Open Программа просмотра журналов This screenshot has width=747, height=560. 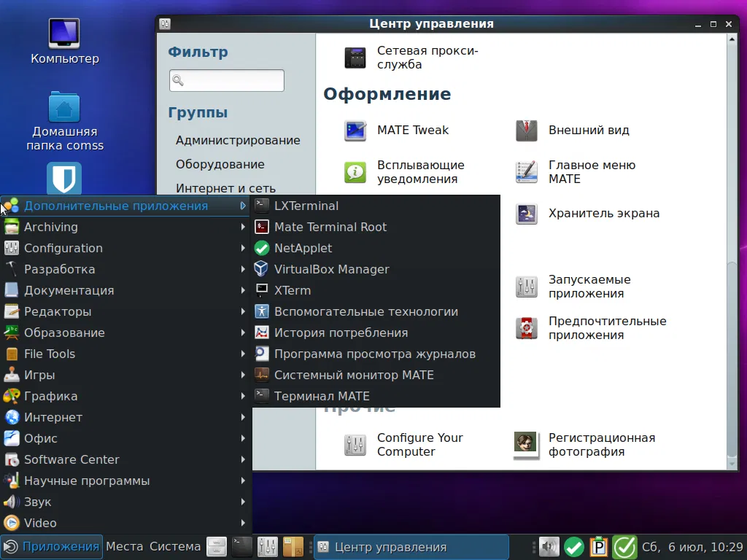coord(376,354)
